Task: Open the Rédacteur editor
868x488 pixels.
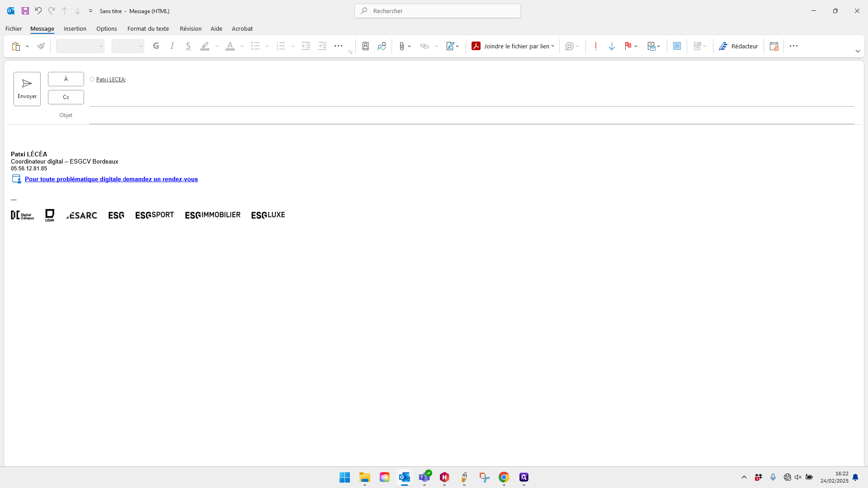Action: pyautogui.click(x=738, y=46)
